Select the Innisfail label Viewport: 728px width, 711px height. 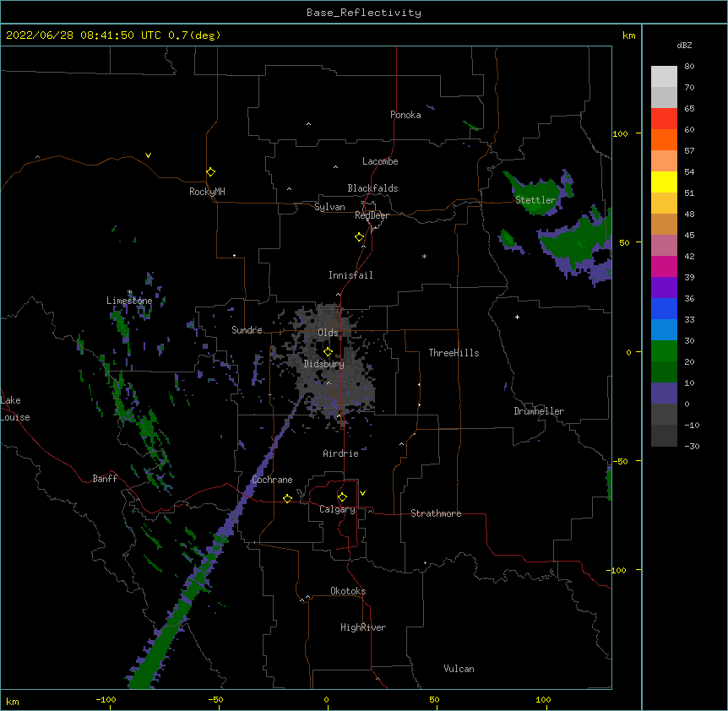click(x=350, y=275)
